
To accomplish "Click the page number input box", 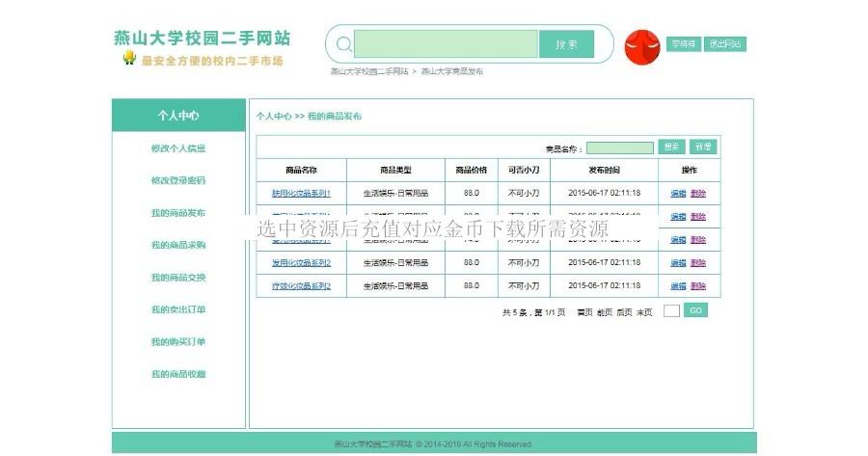I will coord(671,311).
